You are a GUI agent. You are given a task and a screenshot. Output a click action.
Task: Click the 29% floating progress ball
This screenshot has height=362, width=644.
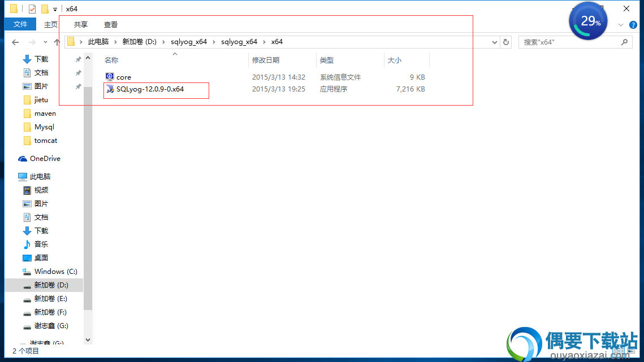[x=588, y=21]
